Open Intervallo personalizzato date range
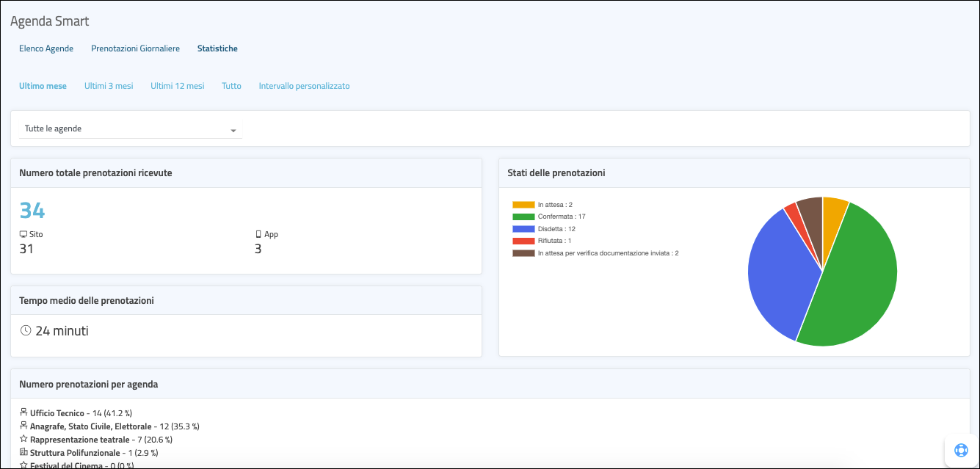980x469 pixels. point(304,86)
